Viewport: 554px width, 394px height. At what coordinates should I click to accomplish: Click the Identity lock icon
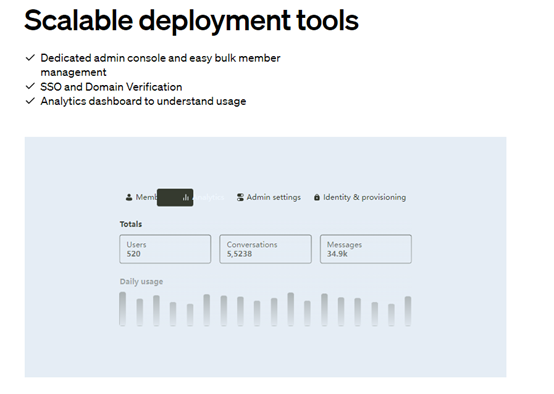click(x=317, y=197)
